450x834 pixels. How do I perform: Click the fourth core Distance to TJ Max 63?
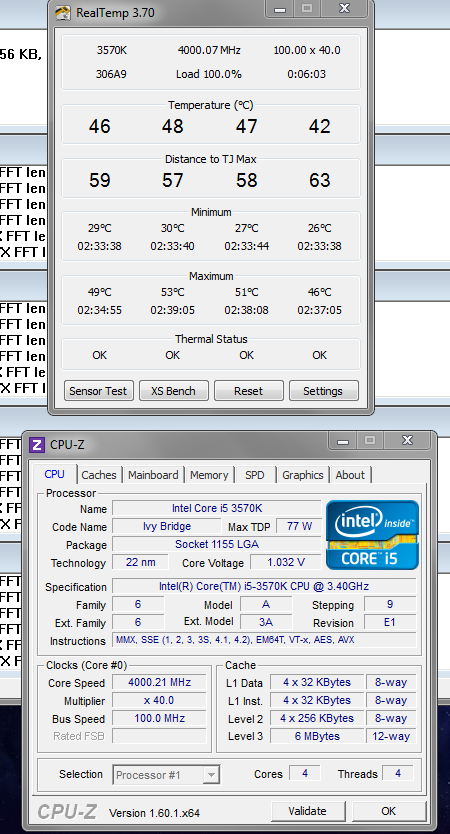point(319,180)
